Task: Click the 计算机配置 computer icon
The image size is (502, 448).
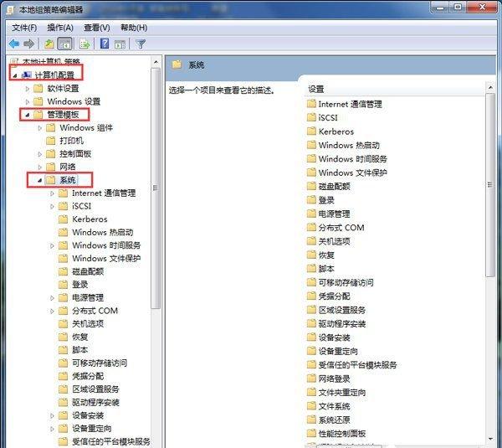Action: point(27,75)
